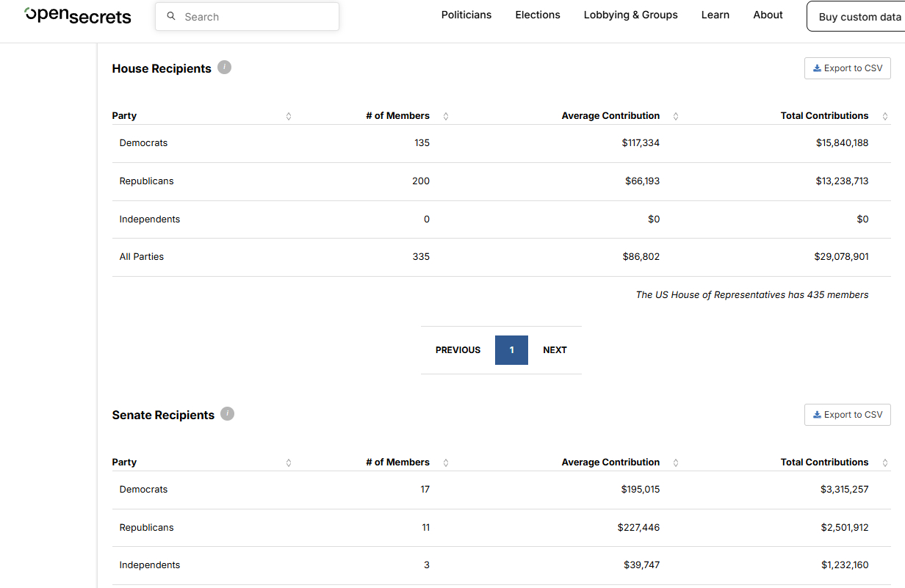
Task: Sort Senate table by Total Contributions
Action: point(885,462)
